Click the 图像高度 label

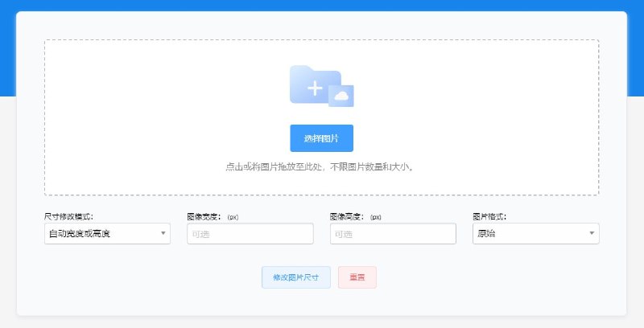click(x=348, y=216)
